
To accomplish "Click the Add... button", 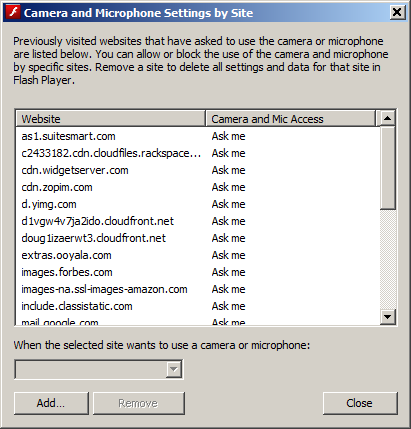I will pyautogui.click(x=51, y=403).
